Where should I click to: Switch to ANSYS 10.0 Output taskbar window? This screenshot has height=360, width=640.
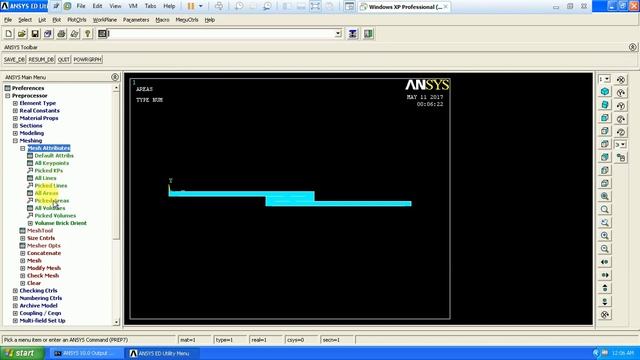click(86, 353)
